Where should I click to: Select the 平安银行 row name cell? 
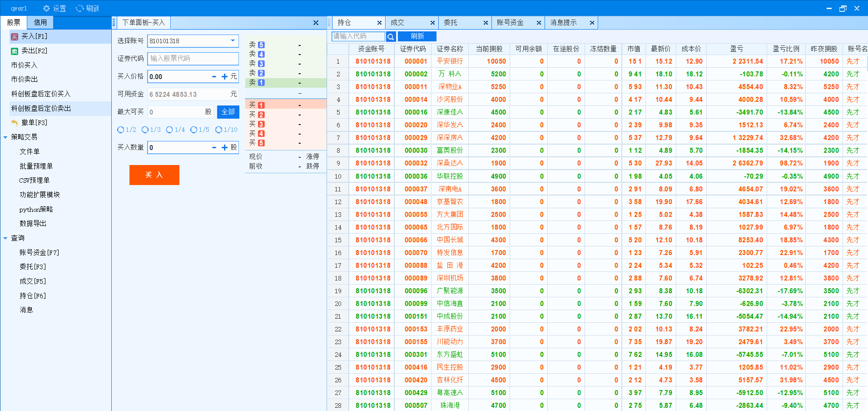(x=450, y=61)
